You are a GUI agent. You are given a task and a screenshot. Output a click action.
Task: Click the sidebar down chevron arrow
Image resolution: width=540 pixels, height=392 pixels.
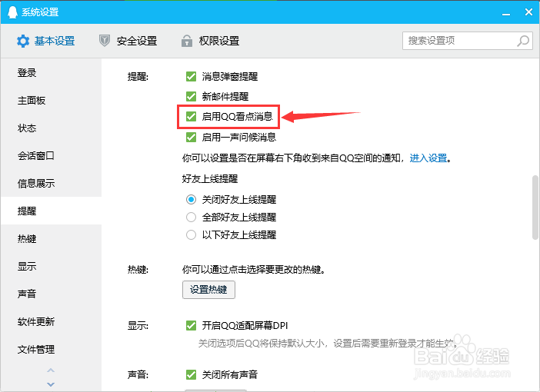point(51,384)
